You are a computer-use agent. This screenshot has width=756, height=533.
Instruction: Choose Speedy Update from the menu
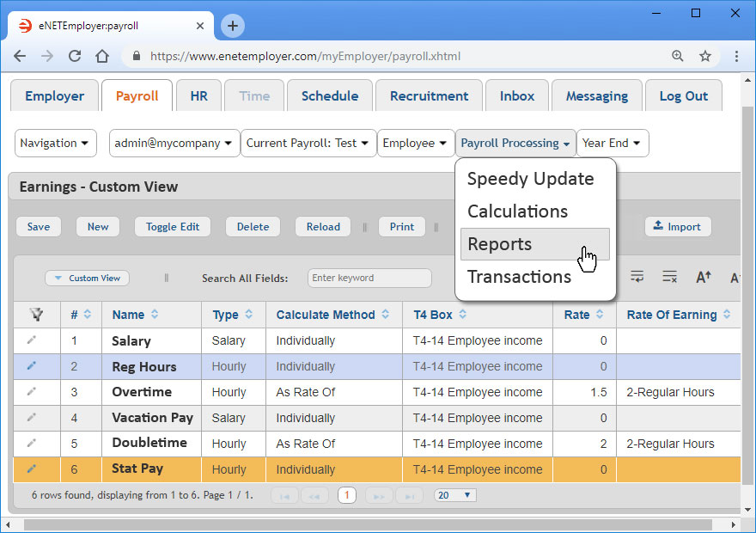[x=530, y=179]
